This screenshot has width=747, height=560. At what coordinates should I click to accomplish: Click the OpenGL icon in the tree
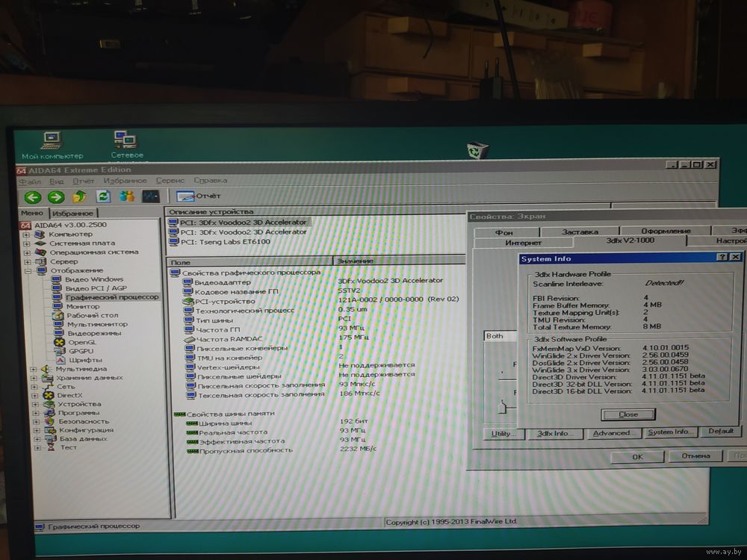[59, 342]
